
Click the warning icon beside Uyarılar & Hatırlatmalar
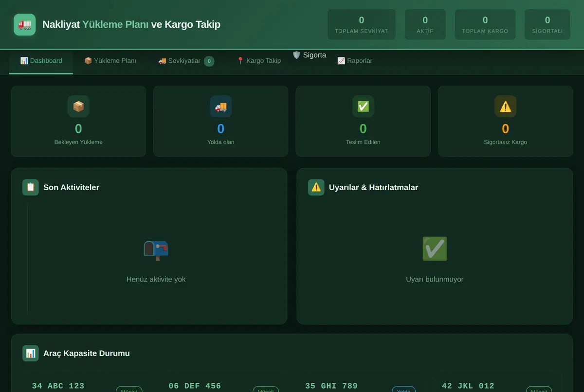pyautogui.click(x=316, y=187)
